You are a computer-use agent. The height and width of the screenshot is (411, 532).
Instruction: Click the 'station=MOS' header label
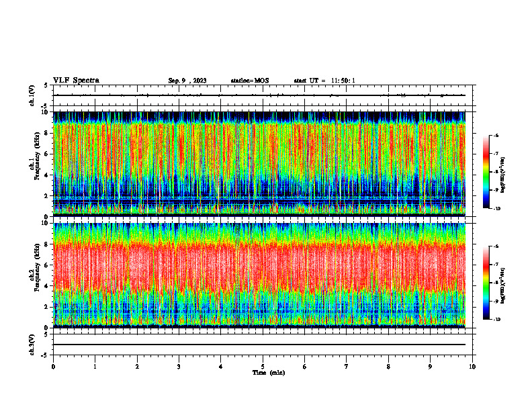pyautogui.click(x=250, y=81)
